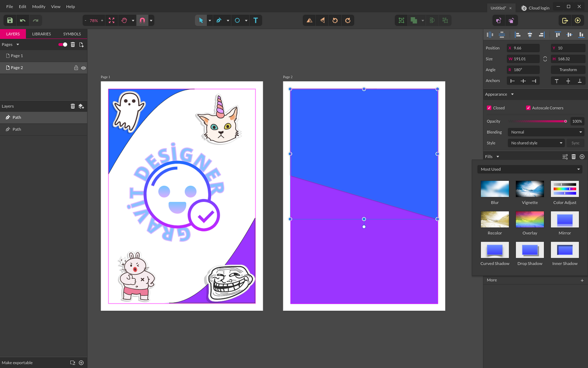Click Make exportable
The width and height of the screenshot is (588, 368).
17,362
